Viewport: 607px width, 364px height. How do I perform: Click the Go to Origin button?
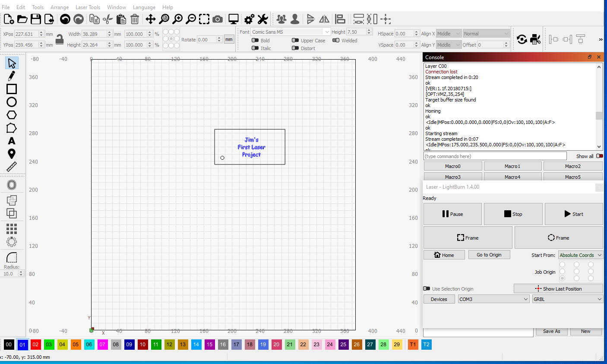tap(489, 255)
